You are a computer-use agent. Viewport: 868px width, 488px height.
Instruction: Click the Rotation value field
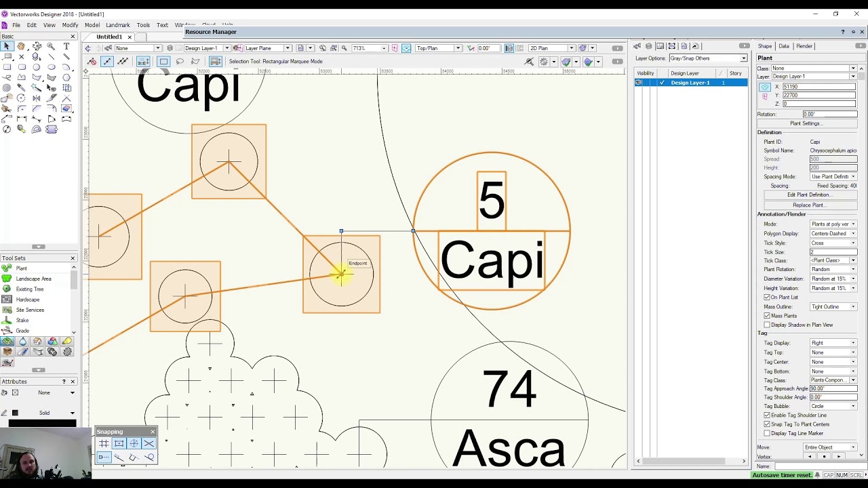click(x=829, y=115)
